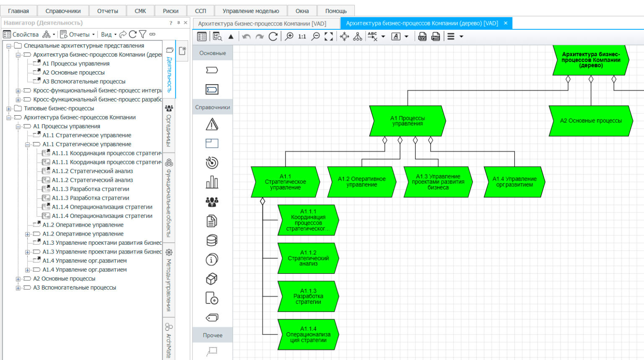Zoom in on the diagram
This screenshot has width=644, height=360.
click(x=288, y=36)
